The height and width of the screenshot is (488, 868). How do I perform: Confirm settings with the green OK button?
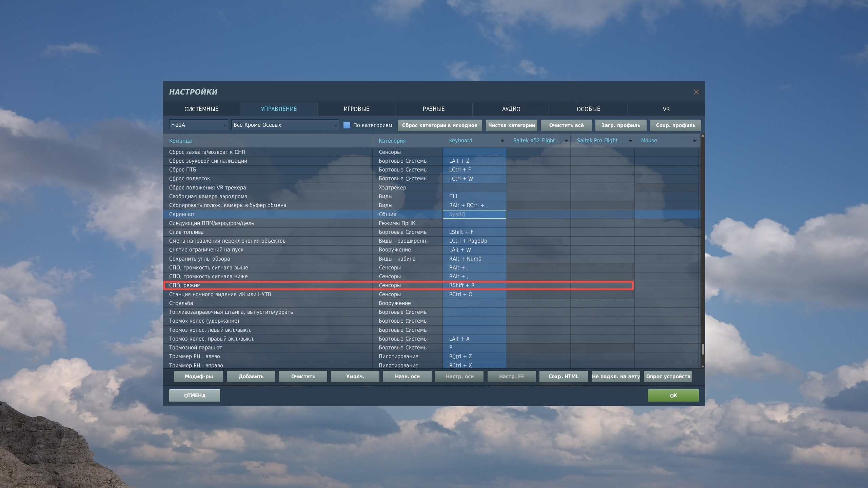coord(673,395)
